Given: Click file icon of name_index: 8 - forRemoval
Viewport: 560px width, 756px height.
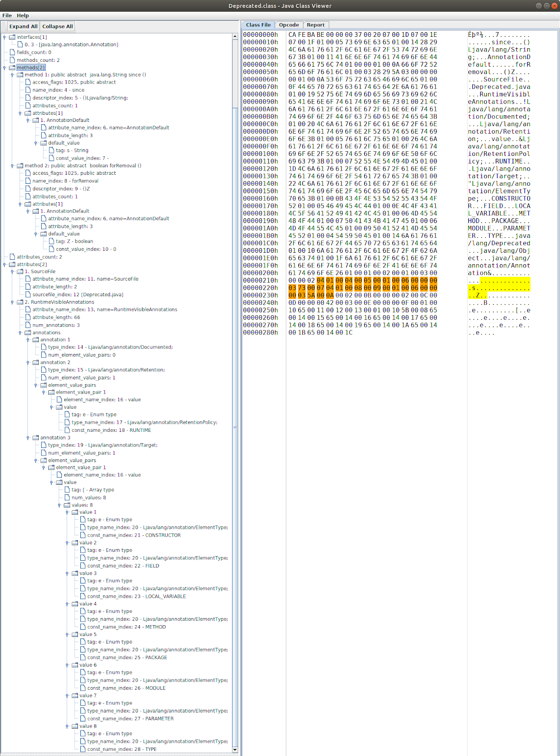Looking at the screenshot, I should click(28, 180).
